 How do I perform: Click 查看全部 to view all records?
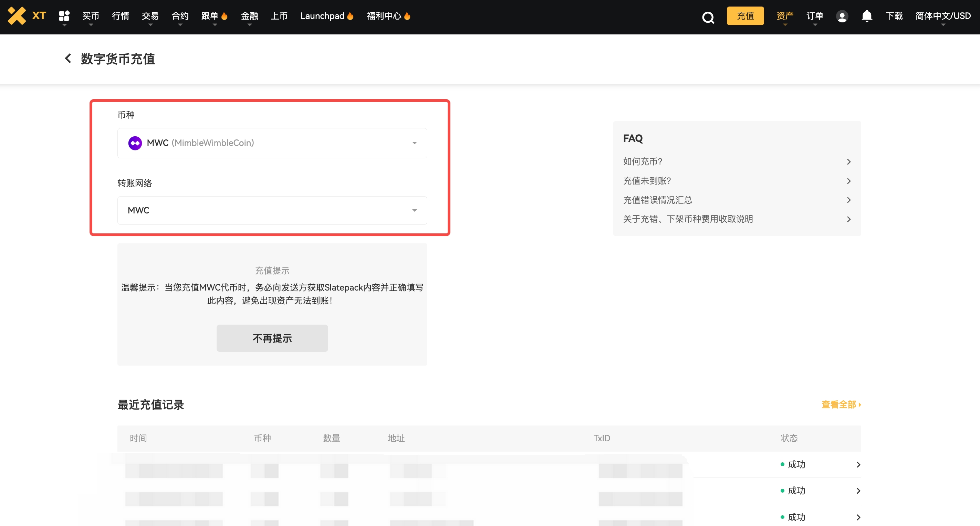(841, 404)
